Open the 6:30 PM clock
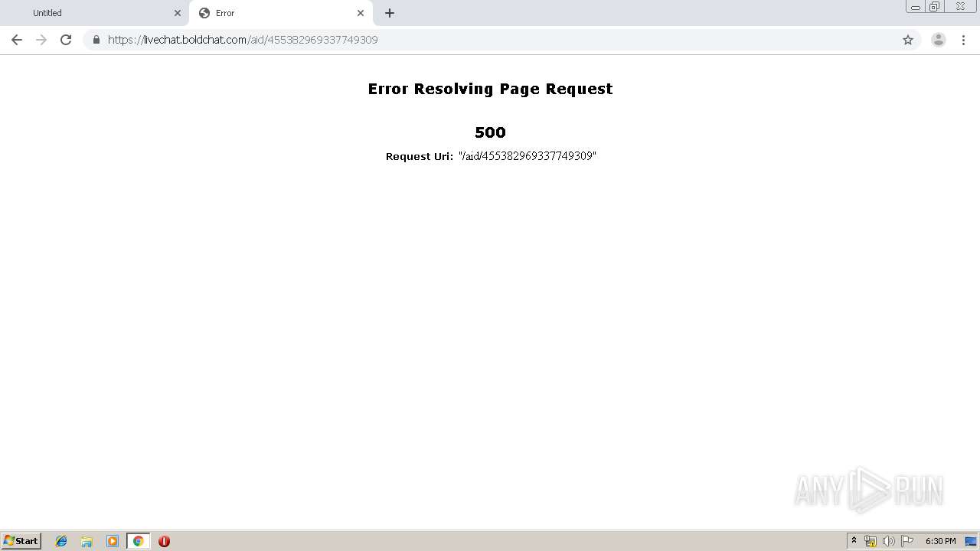Screen dimensions: 980x551 tap(940, 541)
